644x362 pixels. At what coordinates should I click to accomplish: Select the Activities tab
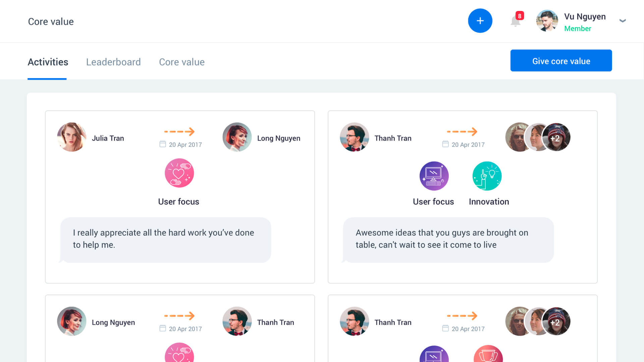(48, 62)
